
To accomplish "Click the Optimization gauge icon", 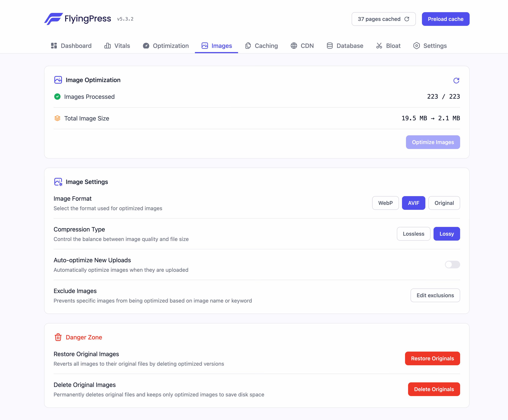I will [146, 46].
